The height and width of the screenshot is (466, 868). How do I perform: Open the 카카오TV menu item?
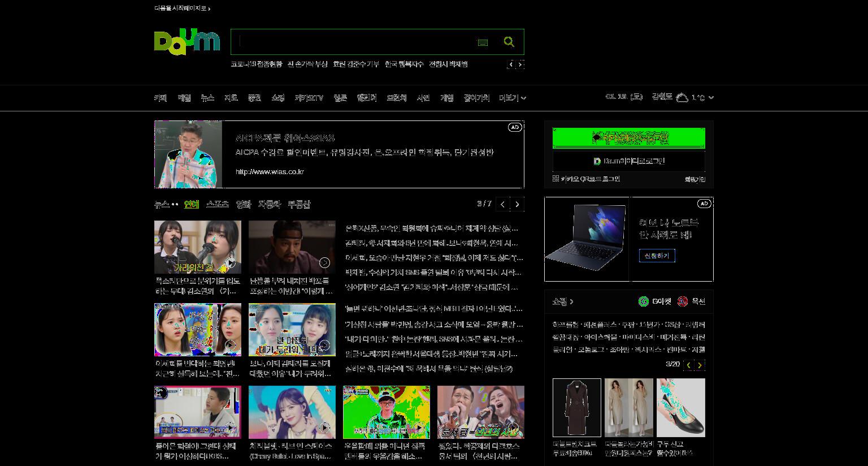coord(309,98)
